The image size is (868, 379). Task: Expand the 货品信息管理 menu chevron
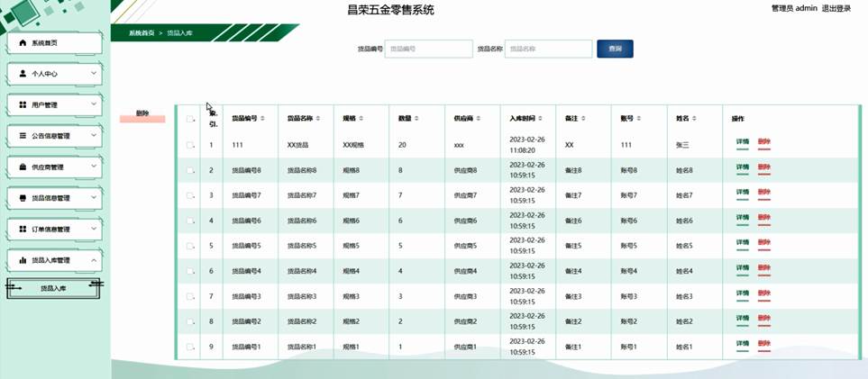tap(94, 197)
